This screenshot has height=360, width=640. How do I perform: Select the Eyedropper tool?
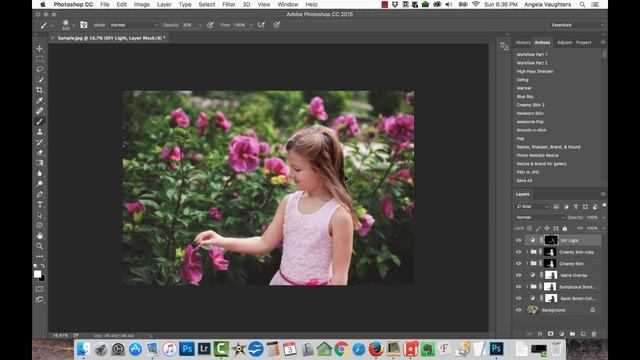pos(40,100)
